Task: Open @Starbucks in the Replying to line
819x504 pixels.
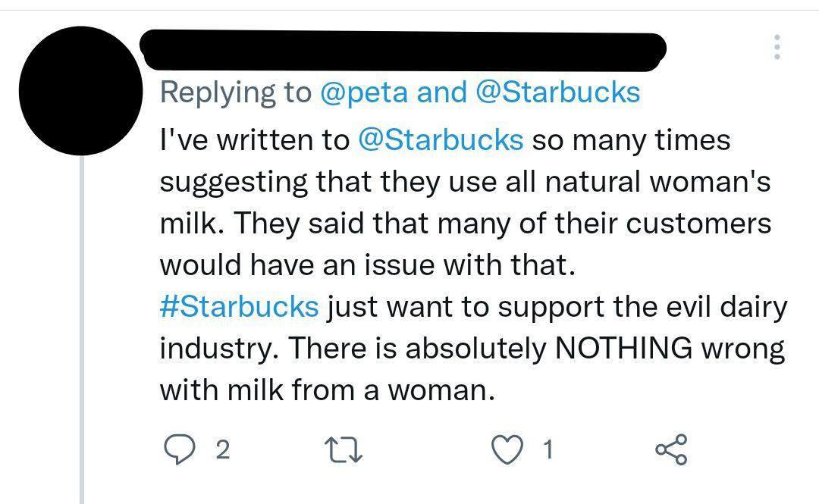Action: click(x=557, y=92)
